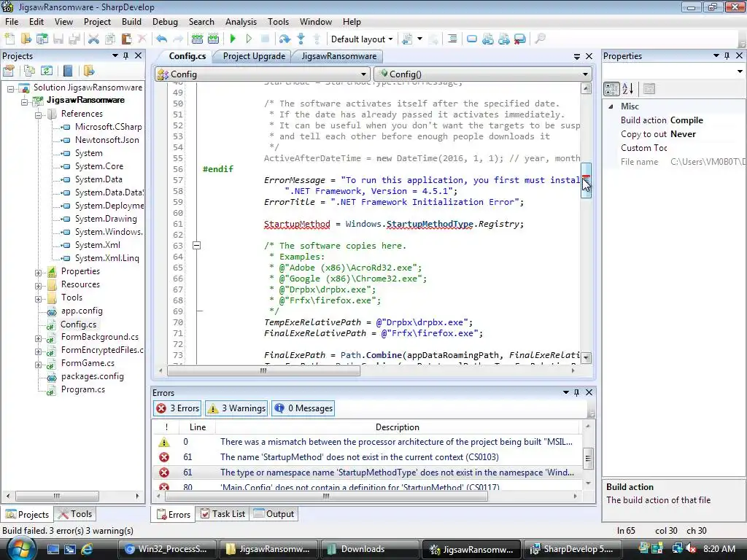The height and width of the screenshot is (560, 747).
Task: Open the Analysis menu
Action: click(241, 22)
